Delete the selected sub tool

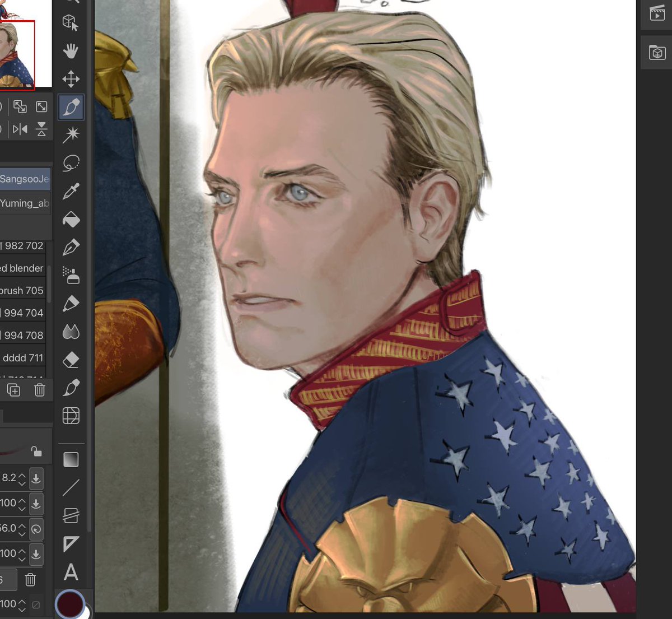[39, 390]
